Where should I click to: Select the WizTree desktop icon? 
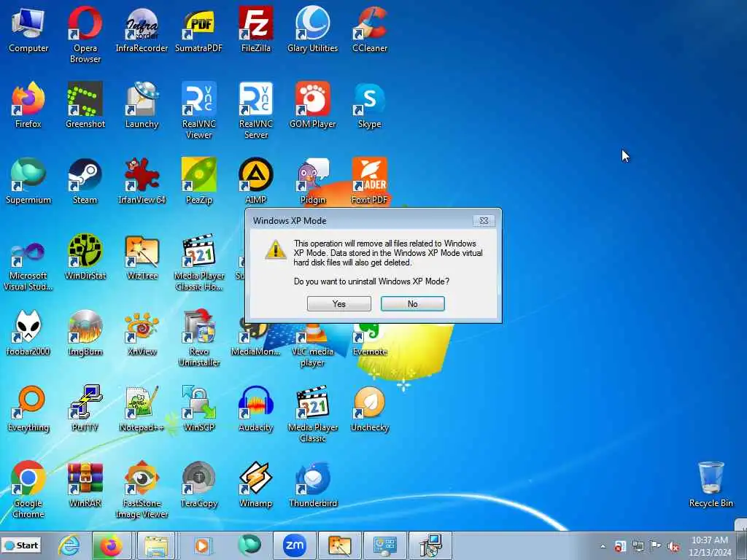point(142,257)
